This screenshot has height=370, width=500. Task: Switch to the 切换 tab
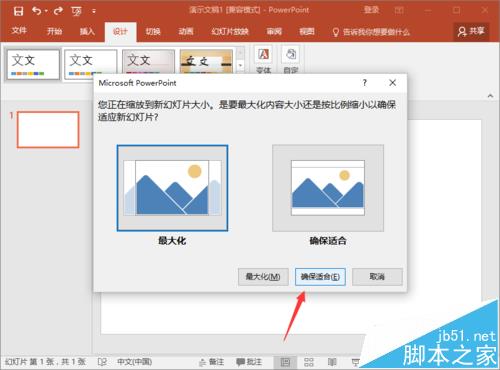[153, 31]
